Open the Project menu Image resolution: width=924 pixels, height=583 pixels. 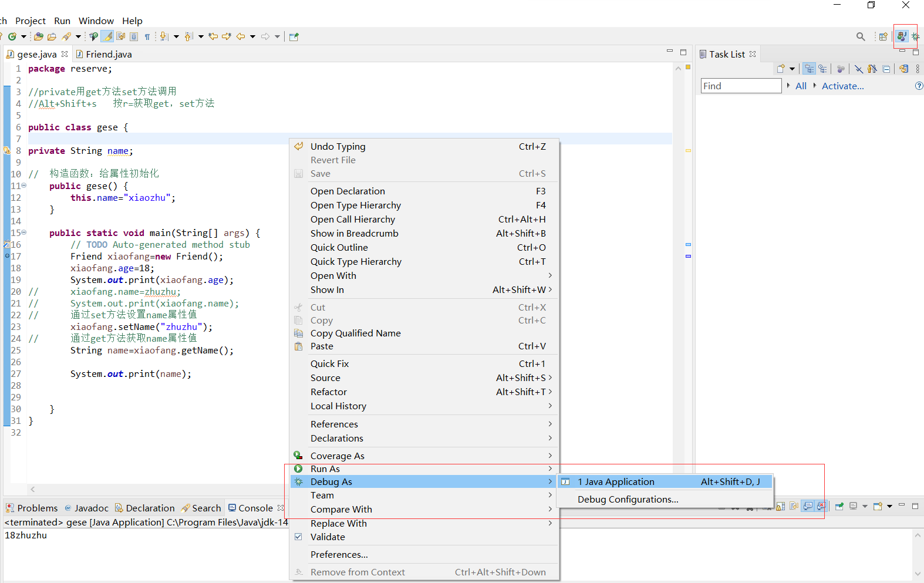click(31, 21)
